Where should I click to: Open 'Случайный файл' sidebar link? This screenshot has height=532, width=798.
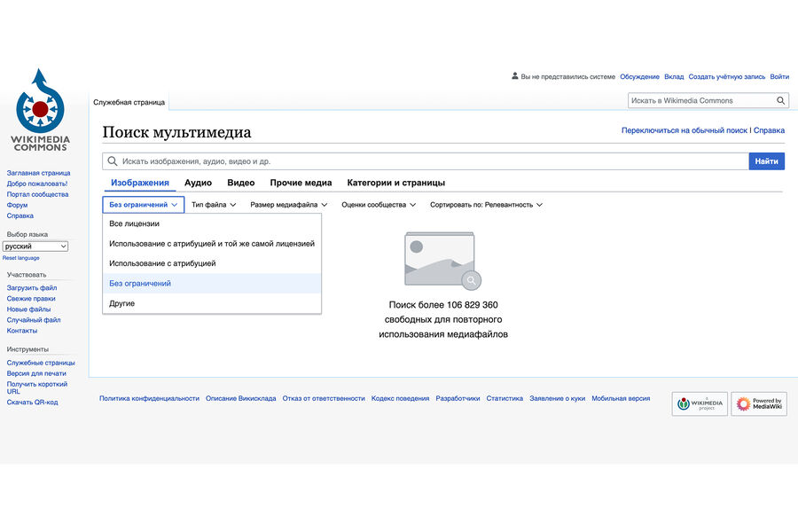pyautogui.click(x=33, y=320)
